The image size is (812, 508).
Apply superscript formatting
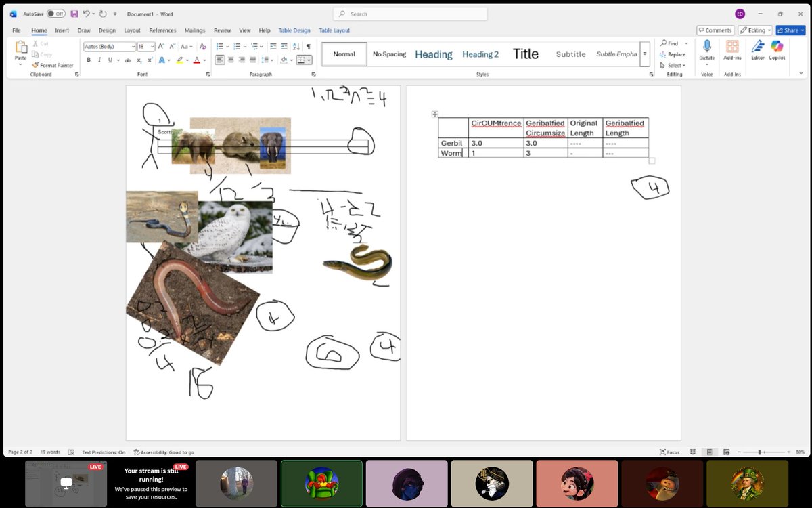pyautogui.click(x=150, y=60)
